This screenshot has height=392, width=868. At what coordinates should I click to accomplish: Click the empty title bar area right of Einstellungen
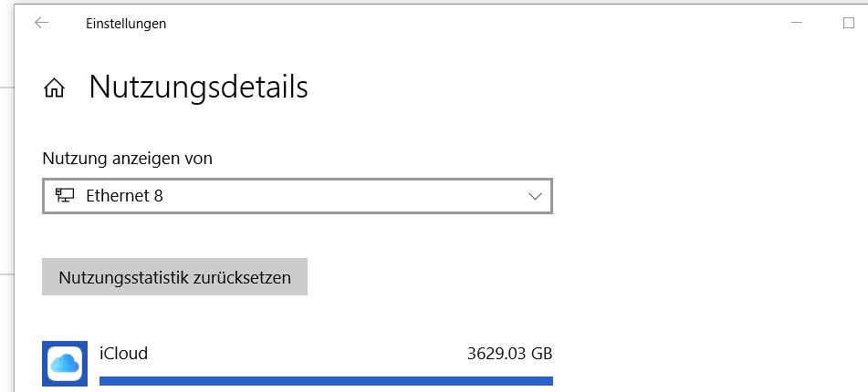coord(456,24)
